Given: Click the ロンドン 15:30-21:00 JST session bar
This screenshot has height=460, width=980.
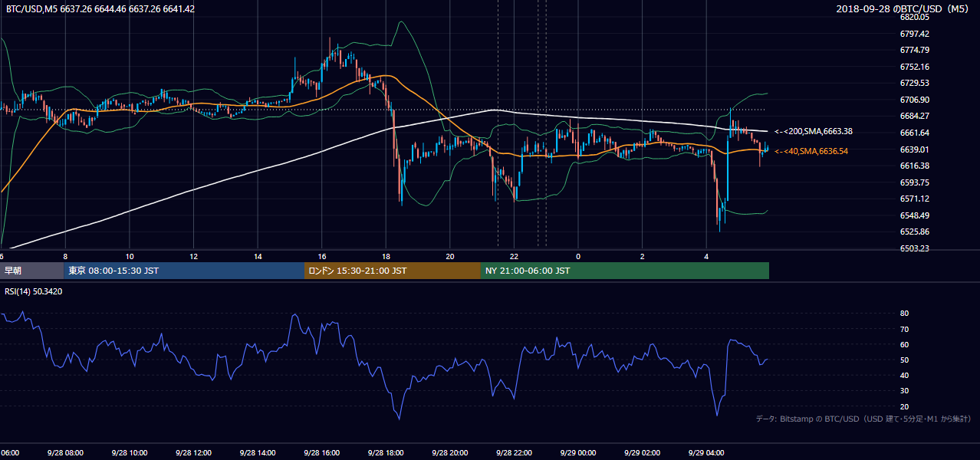Looking at the screenshot, I should click(x=393, y=271).
